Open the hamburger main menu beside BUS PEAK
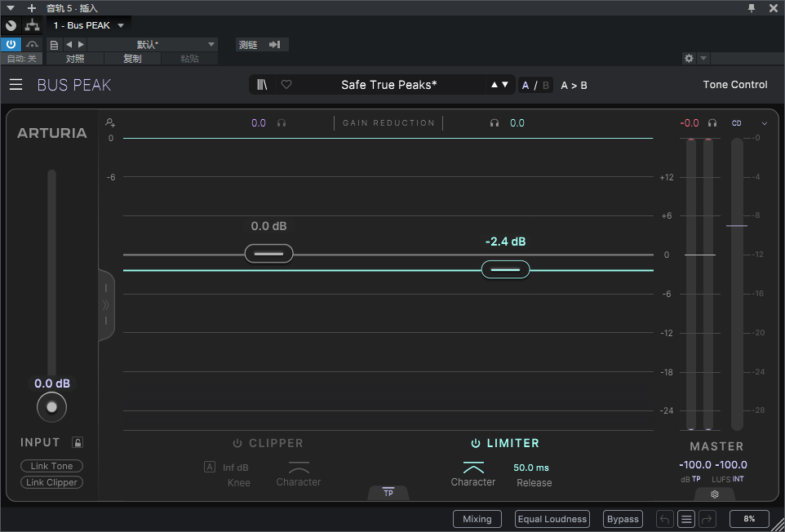Screen dimensions: 785x532 (16, 85)
